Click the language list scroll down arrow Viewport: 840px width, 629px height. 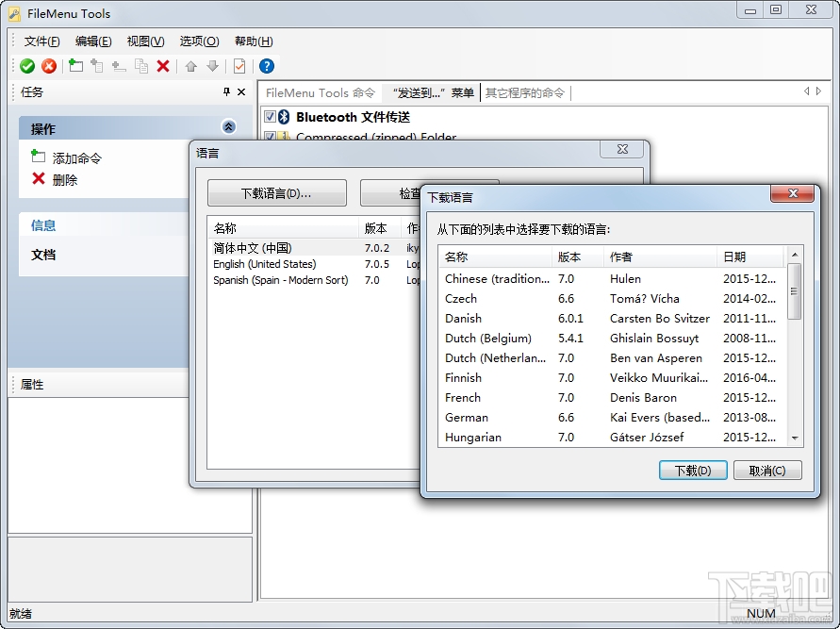coord(795,438)
